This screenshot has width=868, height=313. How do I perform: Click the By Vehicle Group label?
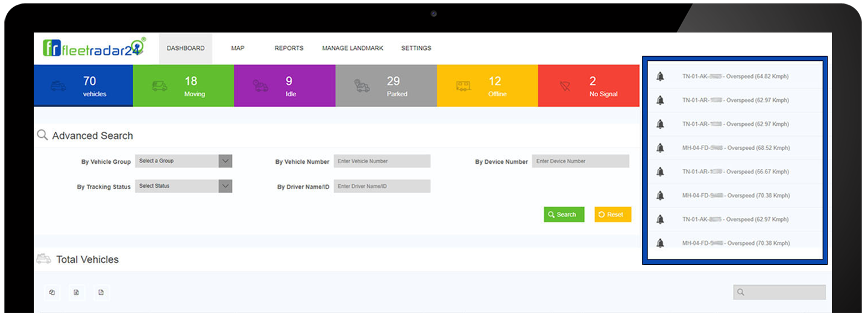pos(106,162)
